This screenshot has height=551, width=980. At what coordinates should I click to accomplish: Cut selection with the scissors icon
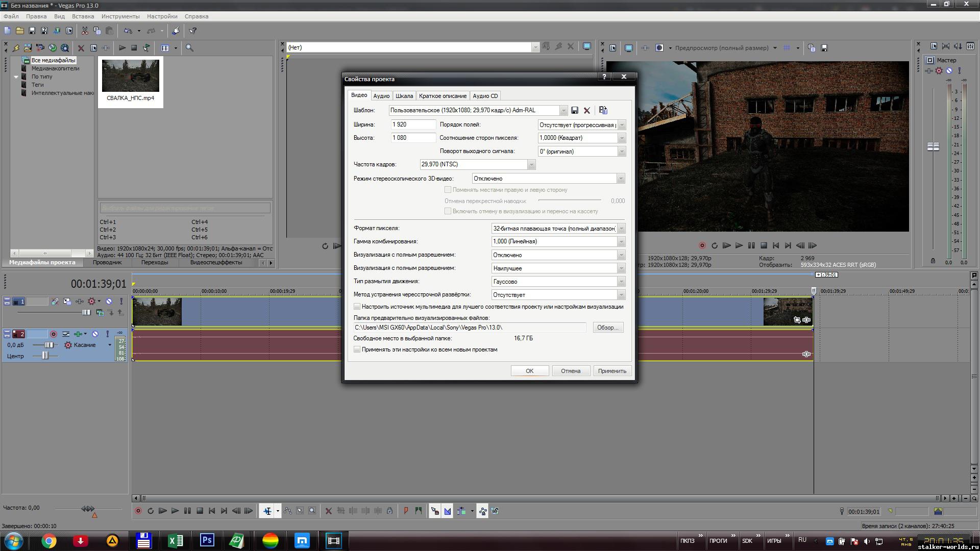(x=85, y=31)
